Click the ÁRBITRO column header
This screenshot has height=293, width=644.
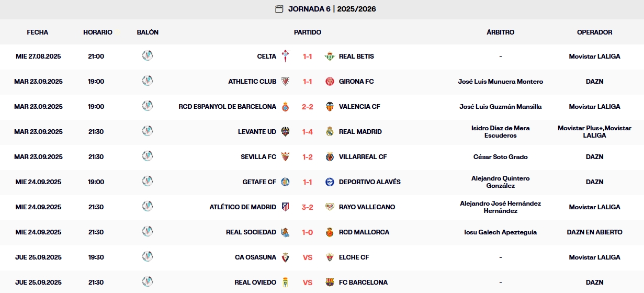click(500, 32)
